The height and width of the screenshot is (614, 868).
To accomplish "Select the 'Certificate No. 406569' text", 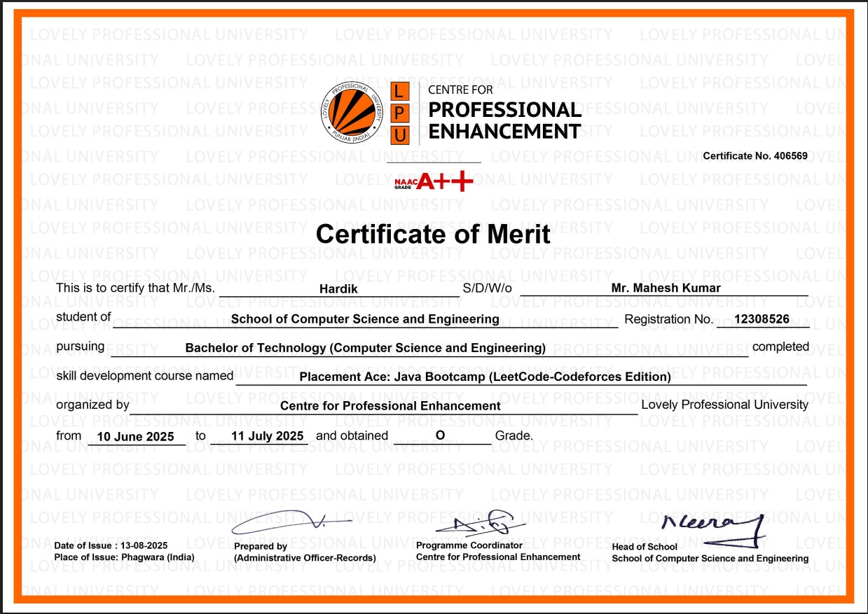I will [755, 155].
